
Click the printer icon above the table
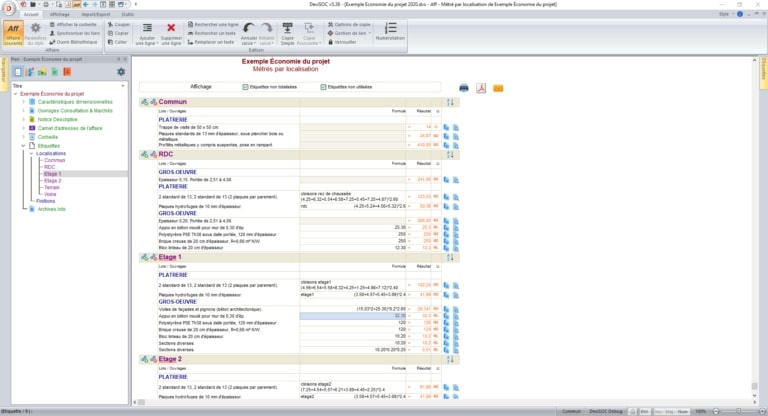coord(464,88)
